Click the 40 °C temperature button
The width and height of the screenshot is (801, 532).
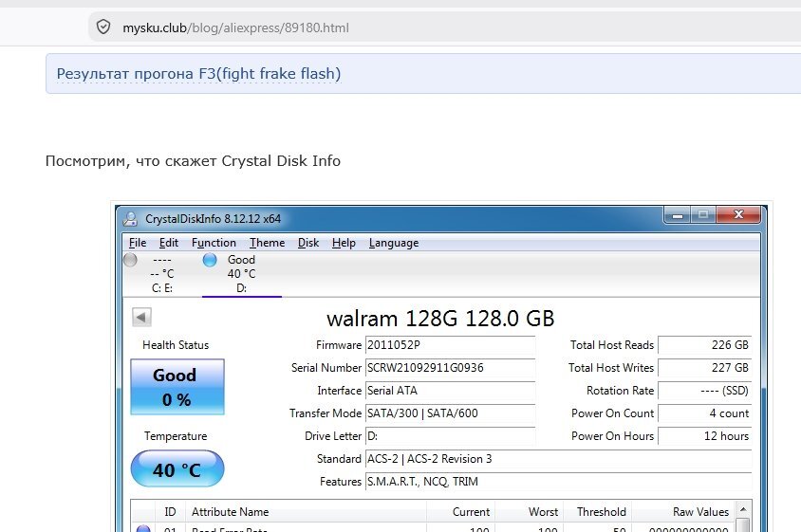pyautogui.click(x=177, y=468)
